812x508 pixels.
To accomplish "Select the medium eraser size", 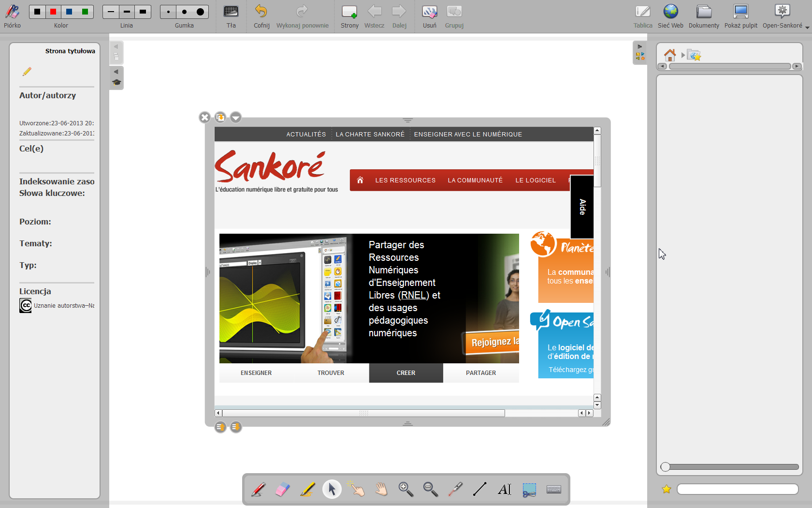I will coord(184,12).
